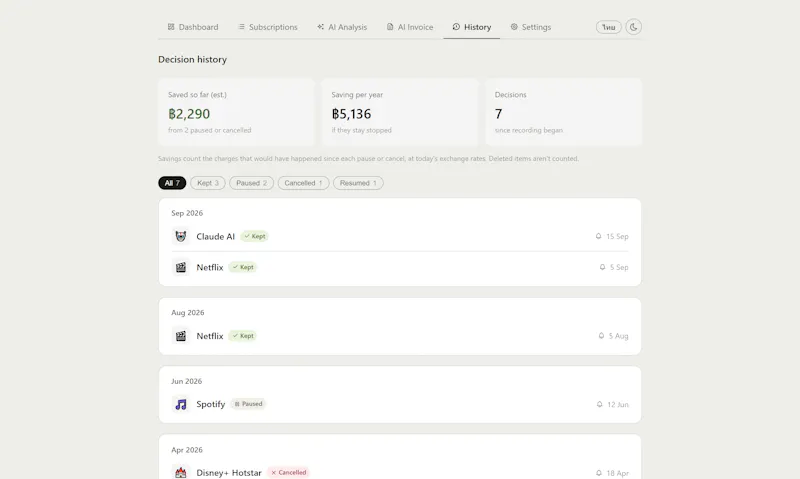
Task: Click the Netflix icon in Aug 2026
Action: tap(181, 336)
